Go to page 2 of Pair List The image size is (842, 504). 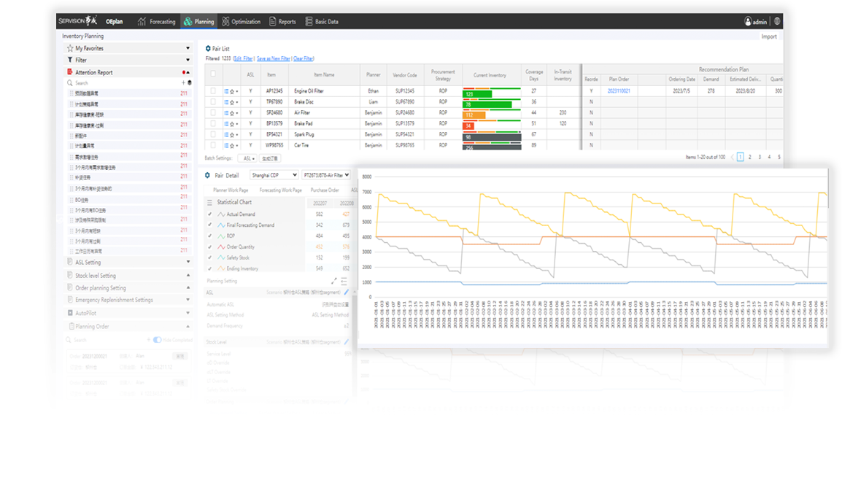click(x=749, y=158)
